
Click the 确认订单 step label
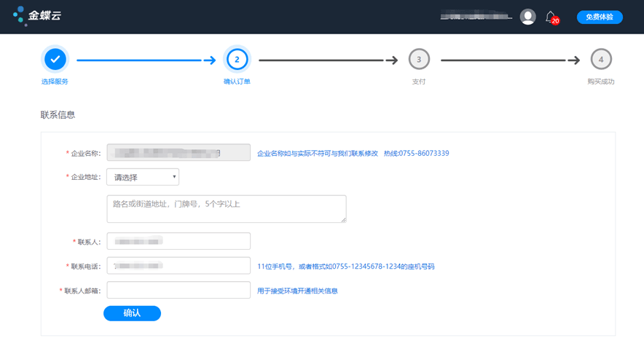tap(237, 82)
